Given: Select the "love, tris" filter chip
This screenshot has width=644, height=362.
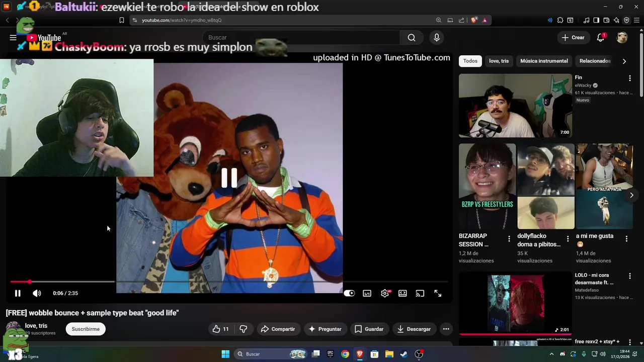Looking at the screenshot, I should [x=499, y=61].
